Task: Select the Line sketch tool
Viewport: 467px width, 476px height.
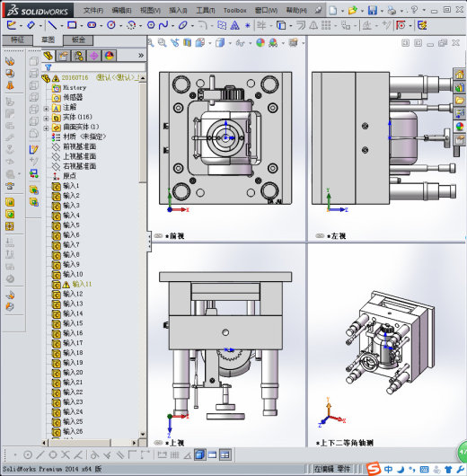Action: point(52,25)
